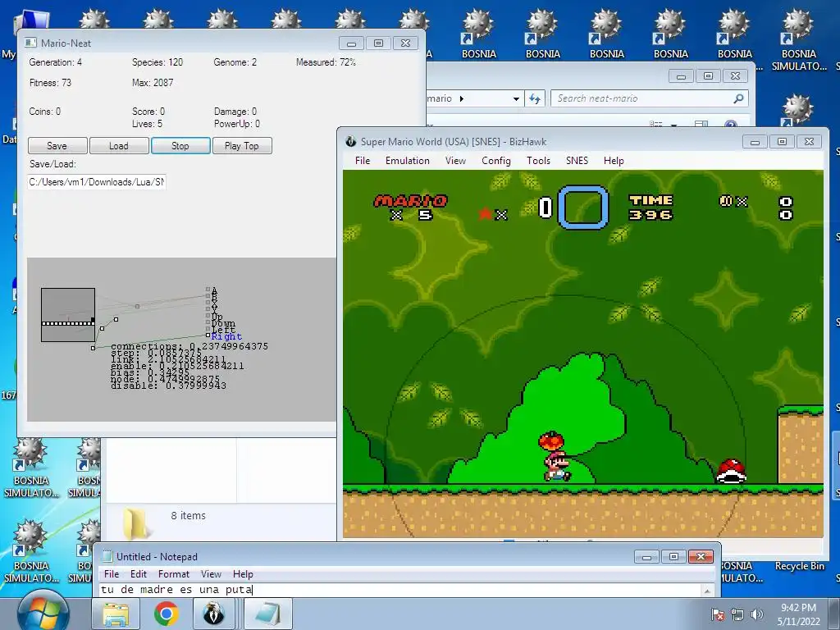
Task: Click the 'Lives: 5' label
Action: tap(148, 124)
